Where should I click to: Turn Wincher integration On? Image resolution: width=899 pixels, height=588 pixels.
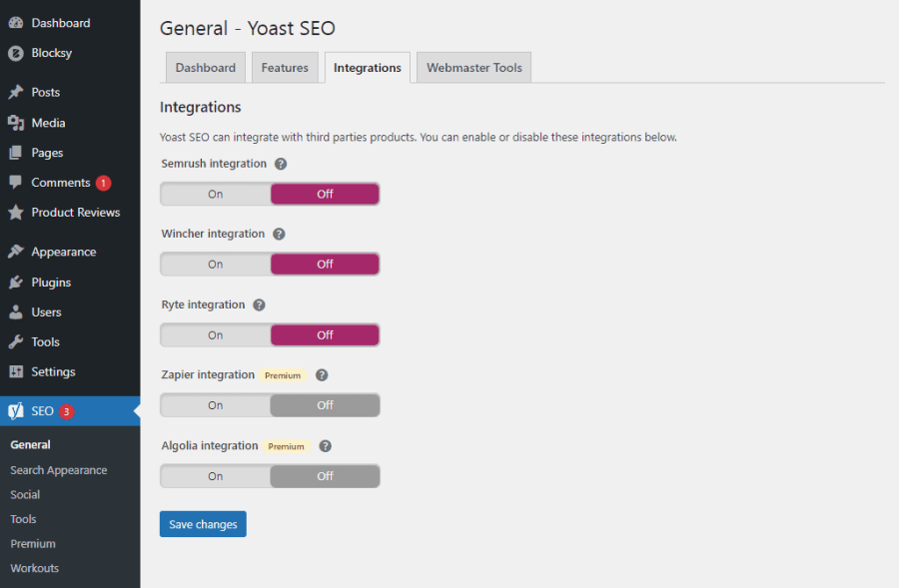pos(216,265)
